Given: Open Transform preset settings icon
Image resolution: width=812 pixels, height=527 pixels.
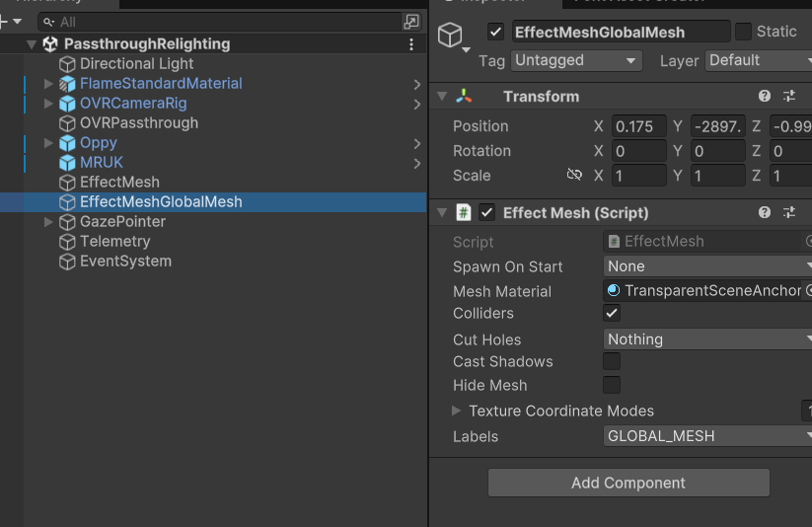Looking at the screenshot, I should click(x=789, y=96).
